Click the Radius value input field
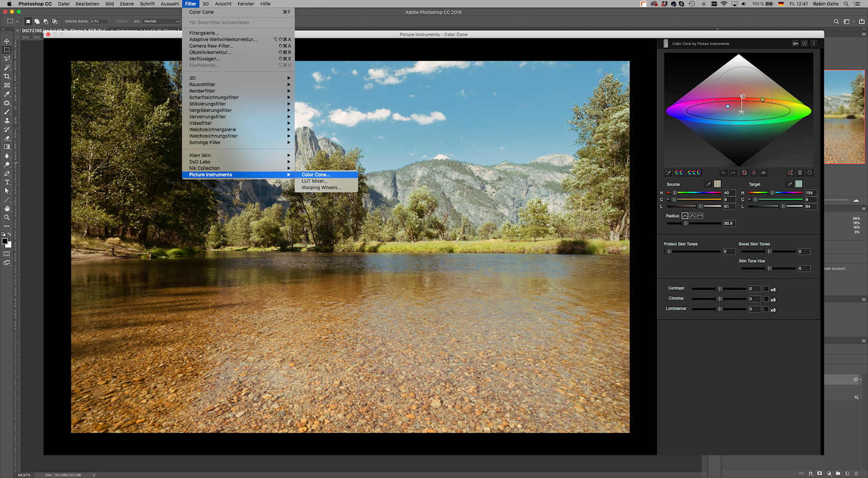This screenshot has height=478, width=868. tap(729, 223)
